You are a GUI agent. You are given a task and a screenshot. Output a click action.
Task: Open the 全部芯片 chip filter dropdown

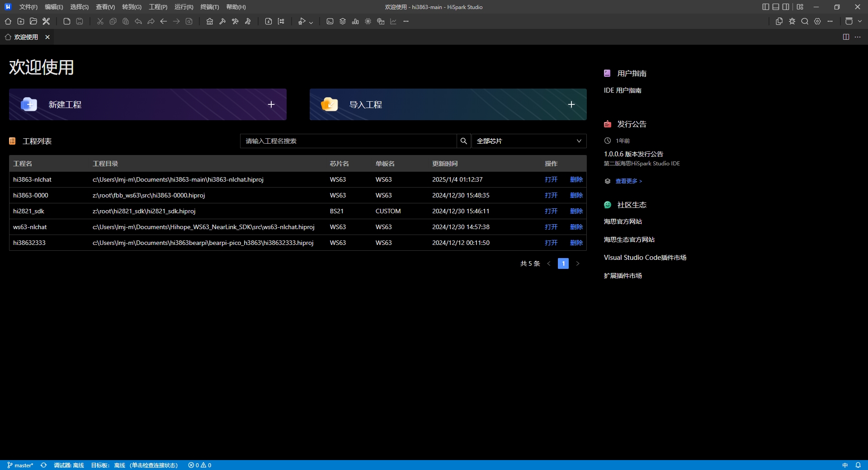[x=529, y=141]
